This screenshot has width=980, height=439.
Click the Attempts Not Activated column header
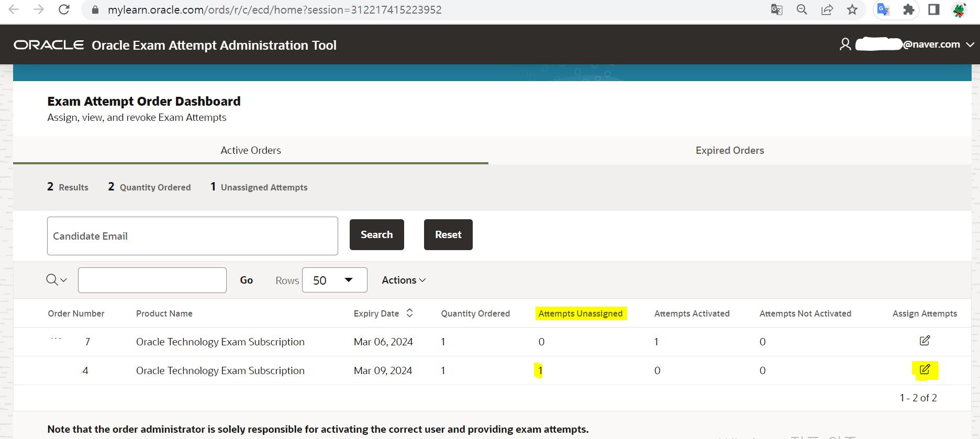805,313
